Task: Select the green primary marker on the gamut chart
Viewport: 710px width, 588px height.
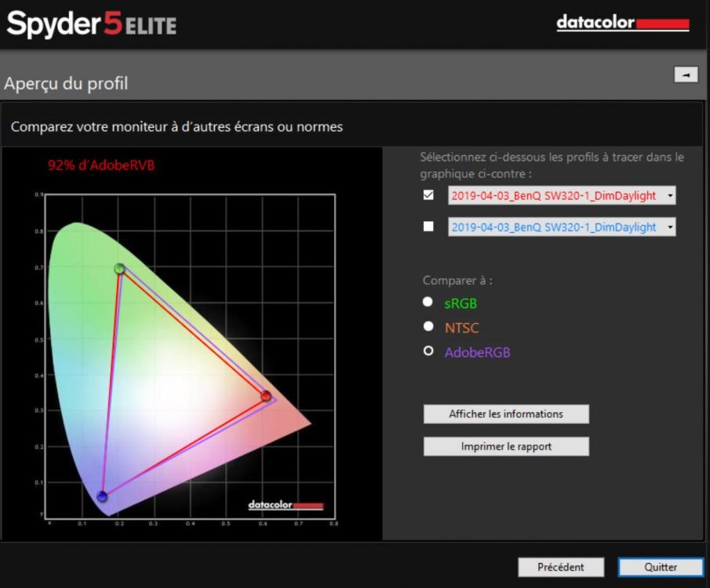Action: pos(120,269)
